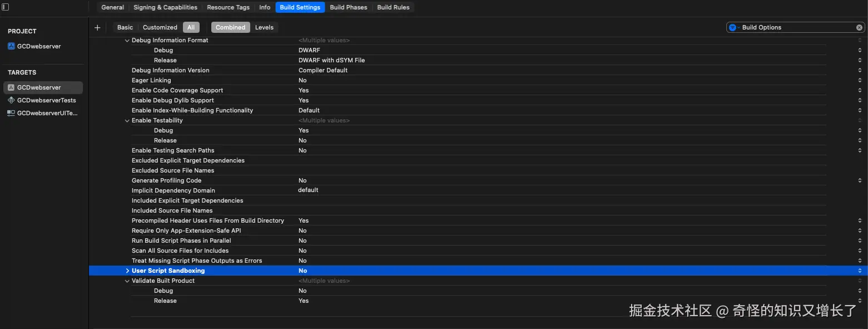
Task: Select Excluded Explicit Target Dependencies row
Action: [478, 160]
